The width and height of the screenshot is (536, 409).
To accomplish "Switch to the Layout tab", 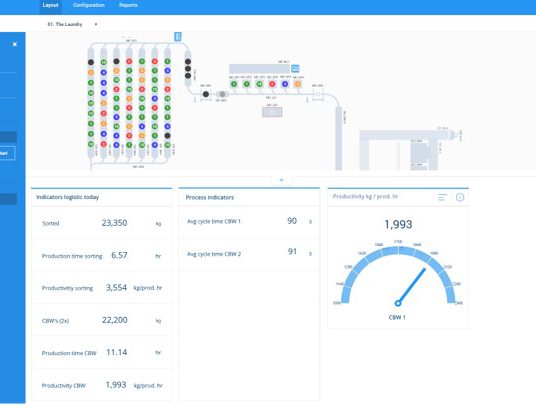I will (x=50, y=5).
